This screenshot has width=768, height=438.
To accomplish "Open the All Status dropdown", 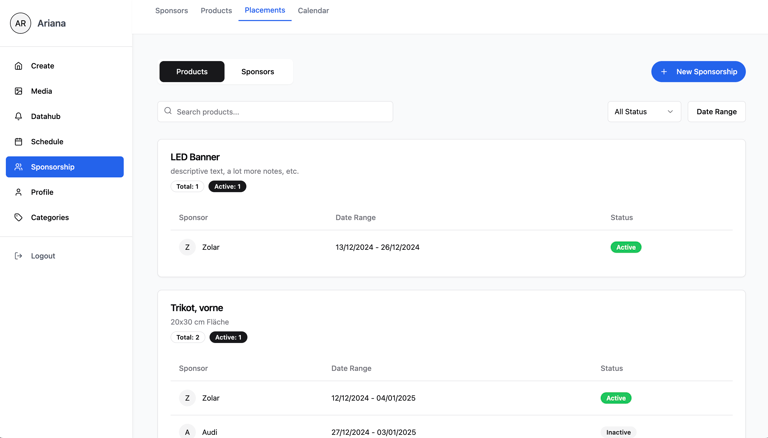I will pos(644,112).
